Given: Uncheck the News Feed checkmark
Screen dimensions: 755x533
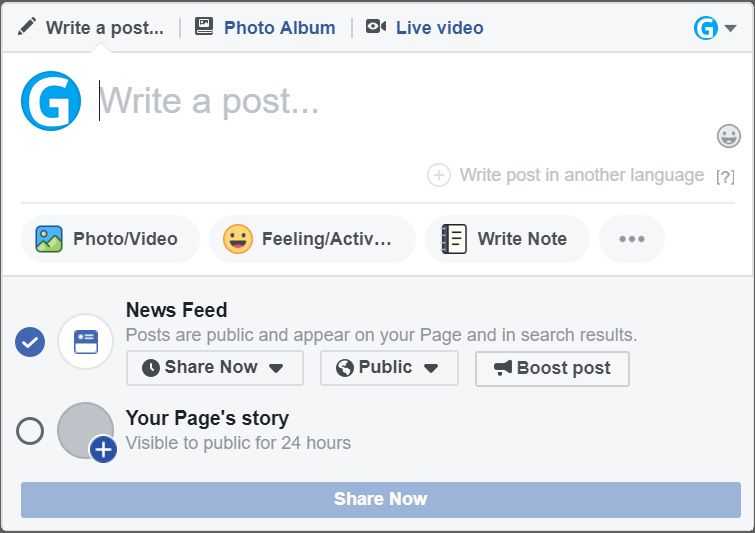Looking at the screenshot, I should tap(30, 342).
